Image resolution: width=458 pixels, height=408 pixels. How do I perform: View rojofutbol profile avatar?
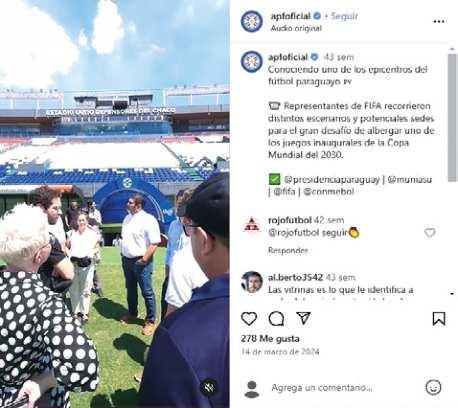click(x=252, y=225)
